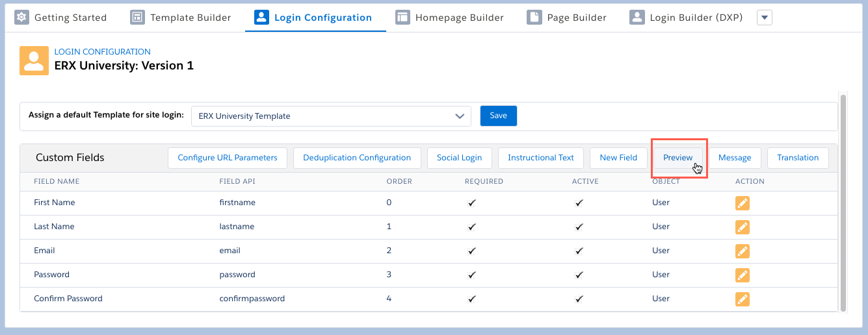Toggle the Active checkmark for Email
The height and width of the screenshot is (335, 868).
point(579,251)
